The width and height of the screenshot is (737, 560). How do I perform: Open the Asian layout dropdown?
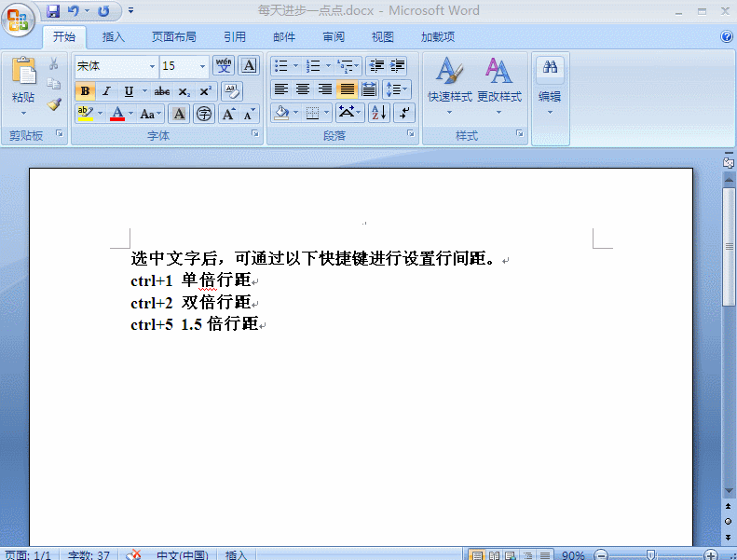(349, 113)
